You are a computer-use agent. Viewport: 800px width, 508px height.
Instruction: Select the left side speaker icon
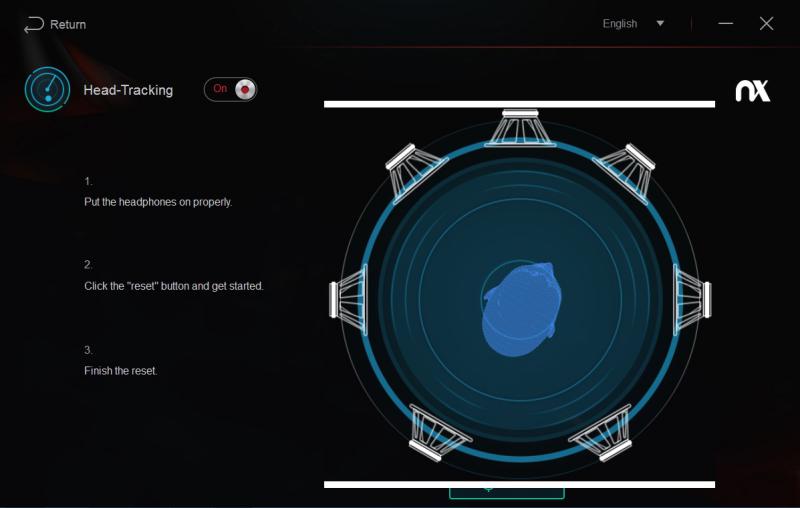348,300
